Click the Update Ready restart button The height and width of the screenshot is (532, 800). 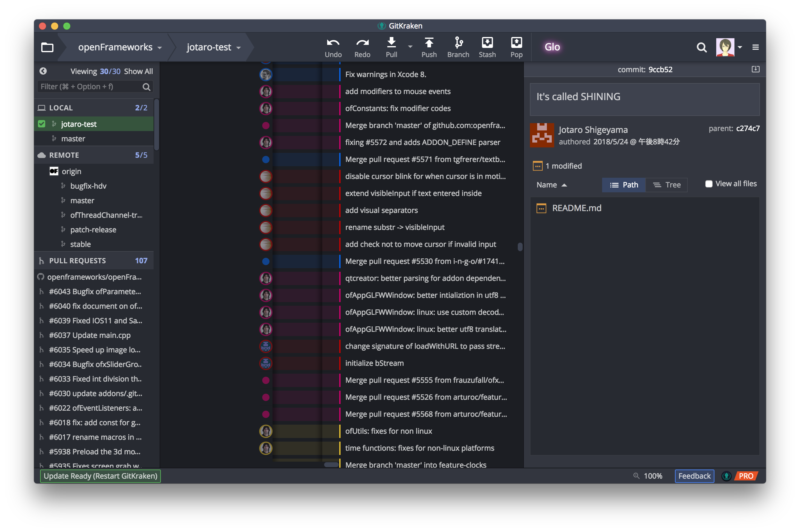pyautogui.click(x=100, y=476)
